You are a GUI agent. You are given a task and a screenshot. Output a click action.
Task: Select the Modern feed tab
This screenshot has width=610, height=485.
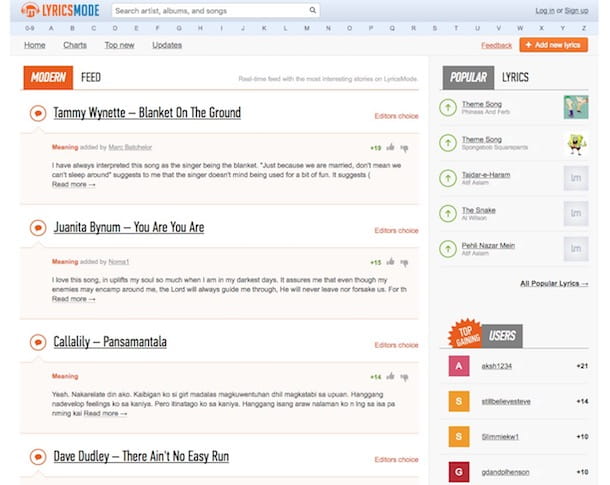click(x=48, y=77)
